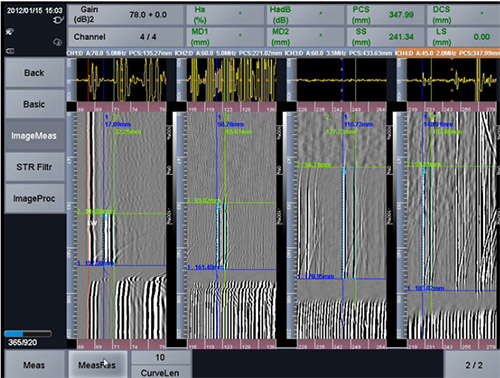Click the PCS (mm) 347.99 readout
The width and height of the screenshot is (500, 378).
(x=385, y=15)
